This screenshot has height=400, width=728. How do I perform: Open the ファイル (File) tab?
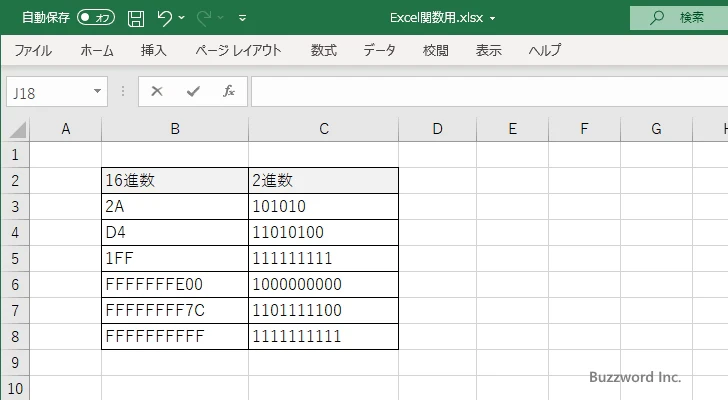(x=33, y=50)
